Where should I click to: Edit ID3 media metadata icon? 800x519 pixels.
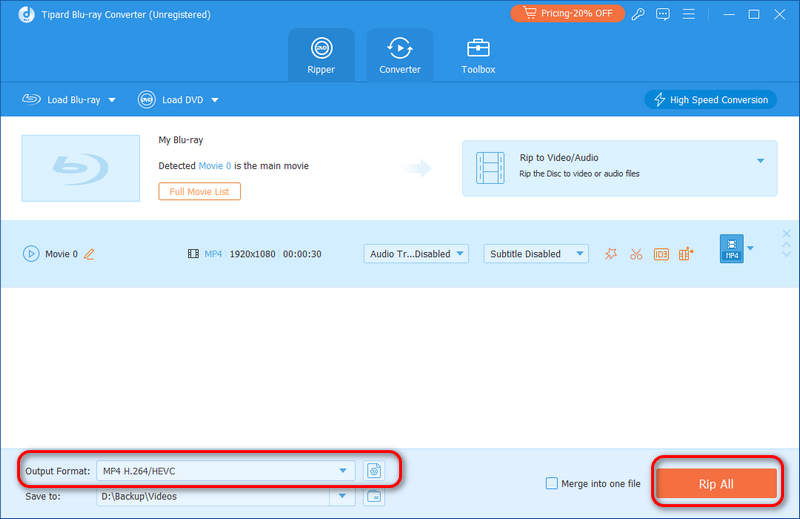661,254
